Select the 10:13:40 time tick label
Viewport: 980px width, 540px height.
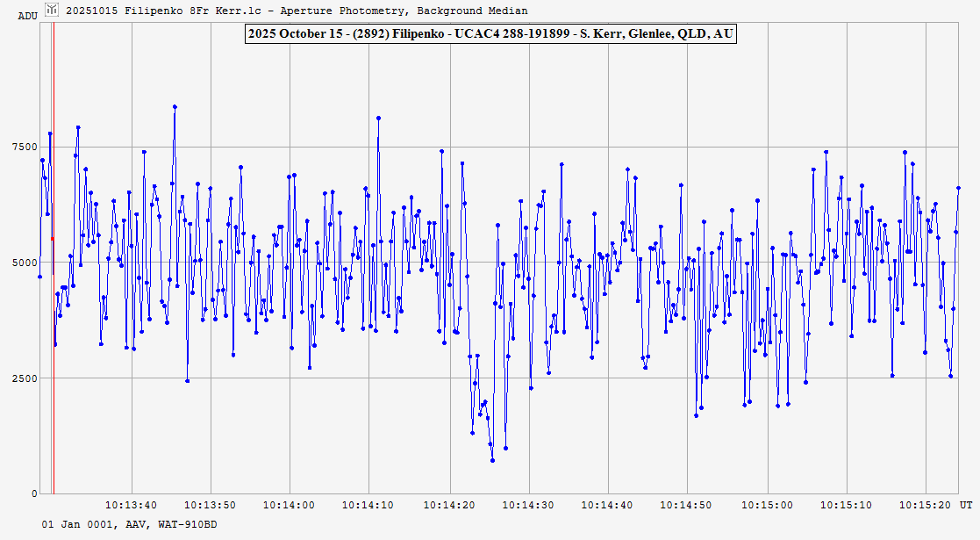coord(132,505)
